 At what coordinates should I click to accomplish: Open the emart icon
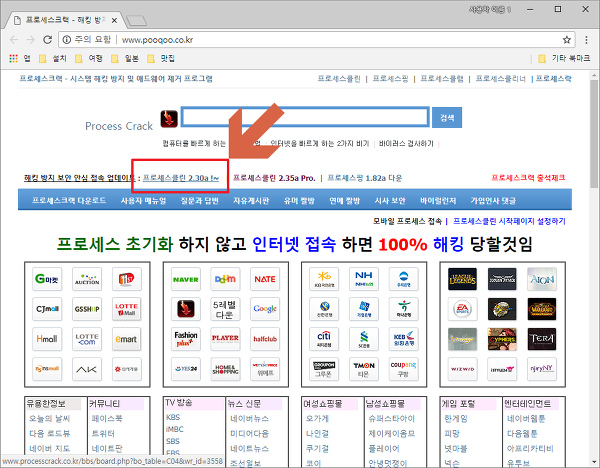(127, 339)
